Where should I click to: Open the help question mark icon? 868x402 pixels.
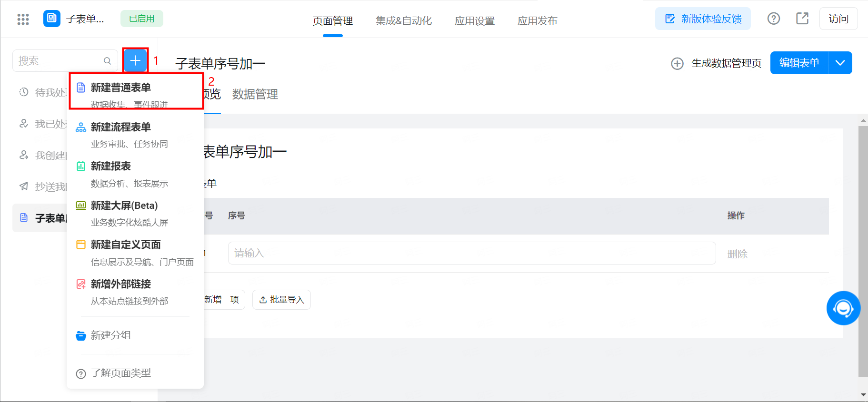[774, 19]
